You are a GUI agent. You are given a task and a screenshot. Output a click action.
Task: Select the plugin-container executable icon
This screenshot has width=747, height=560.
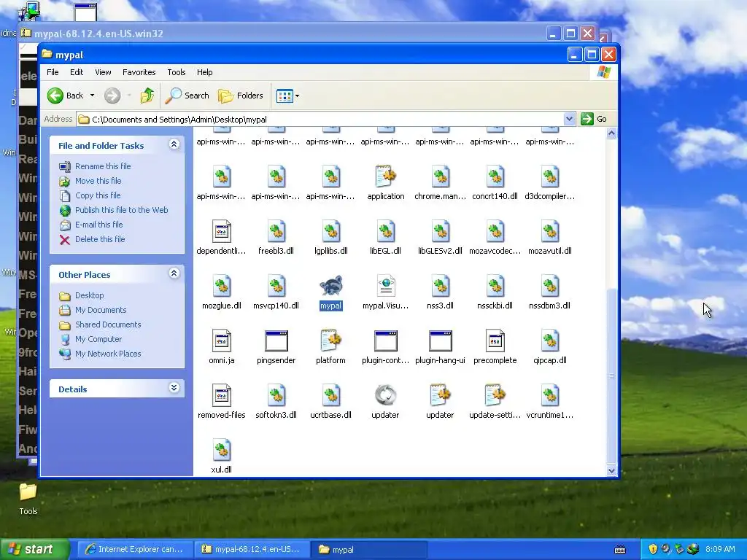coord(385,341)
